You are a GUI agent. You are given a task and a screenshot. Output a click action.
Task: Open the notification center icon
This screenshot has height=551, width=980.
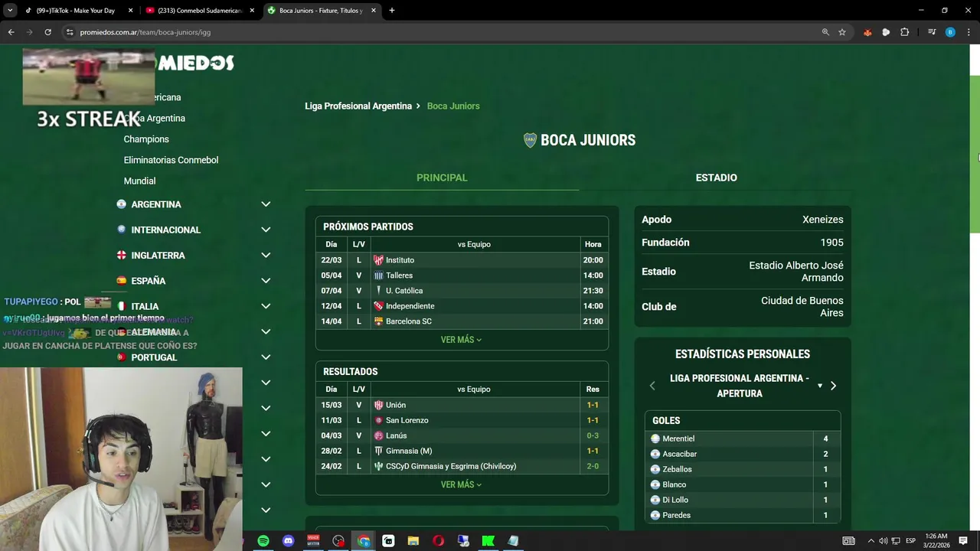click(x=963, y=541)
